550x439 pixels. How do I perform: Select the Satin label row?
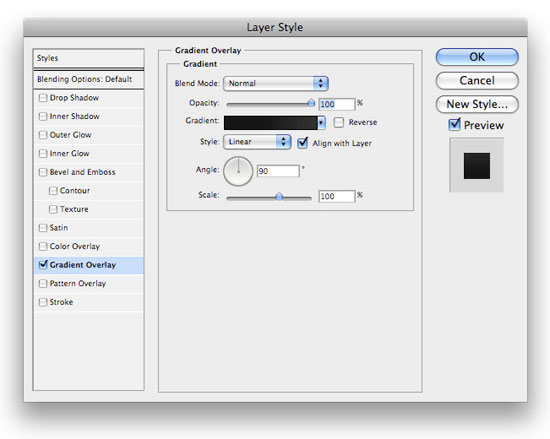tap(88, 228)
